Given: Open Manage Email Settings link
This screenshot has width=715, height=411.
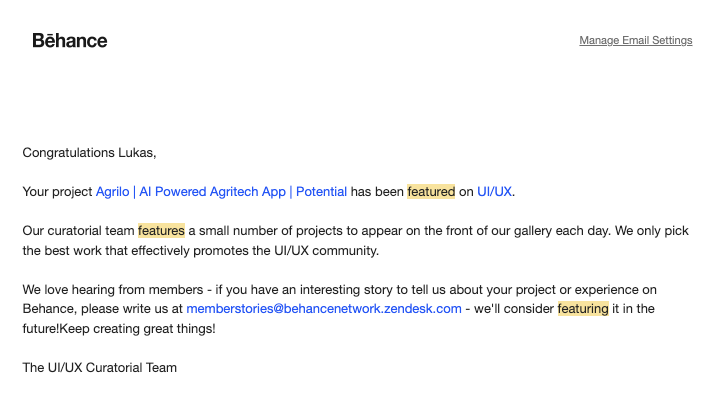Looking at the screenshot, I should click(635, 41).
